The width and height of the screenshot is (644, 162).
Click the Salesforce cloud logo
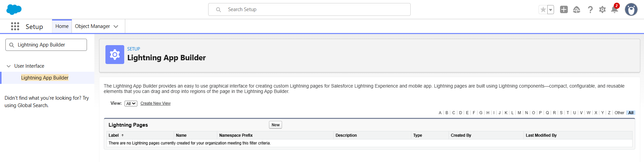[x=14, y=9]
